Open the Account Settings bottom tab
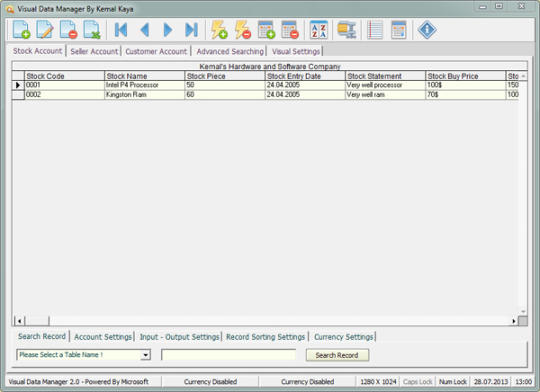 (103, 337)
